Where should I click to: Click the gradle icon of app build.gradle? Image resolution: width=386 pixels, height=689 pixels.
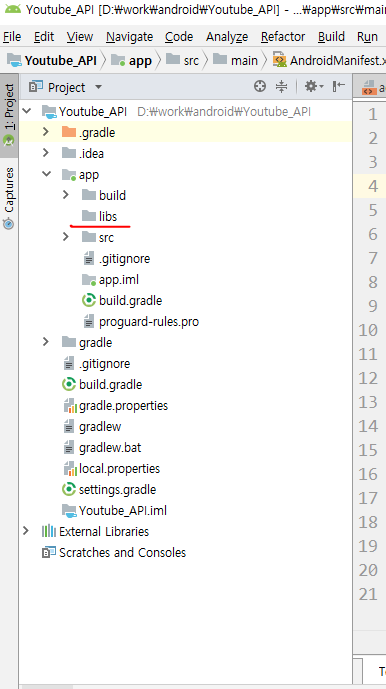coord(89,301)
